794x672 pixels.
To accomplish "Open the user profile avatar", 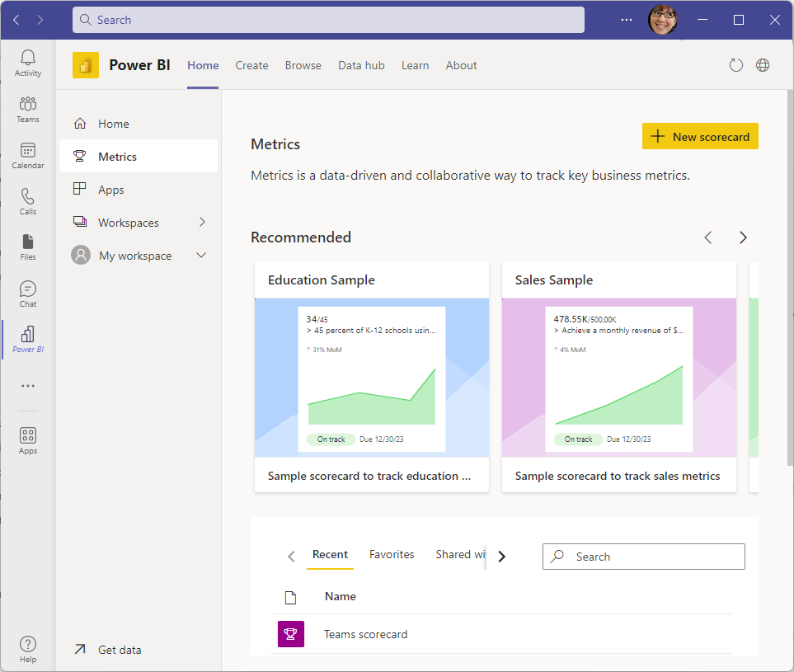I will point(662,20).
